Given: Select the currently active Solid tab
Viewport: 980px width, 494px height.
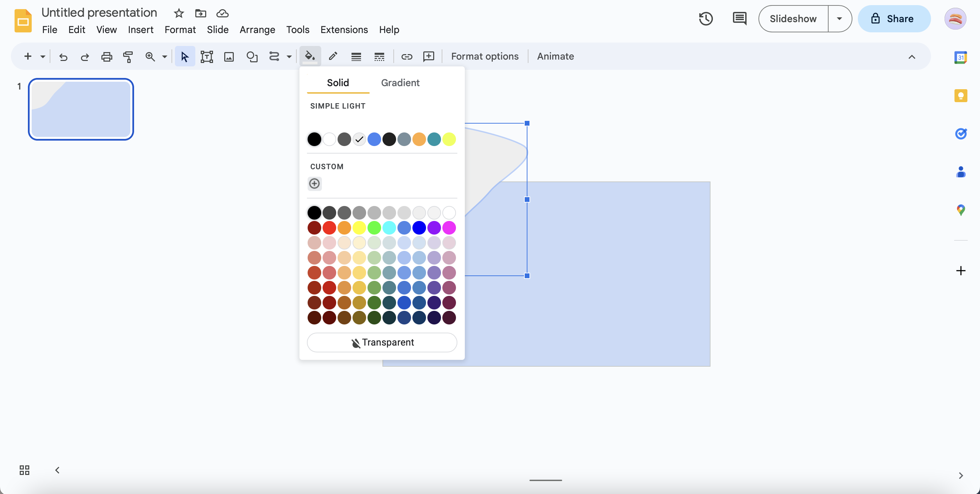Looking at the screenshot, I should (337, 82).
